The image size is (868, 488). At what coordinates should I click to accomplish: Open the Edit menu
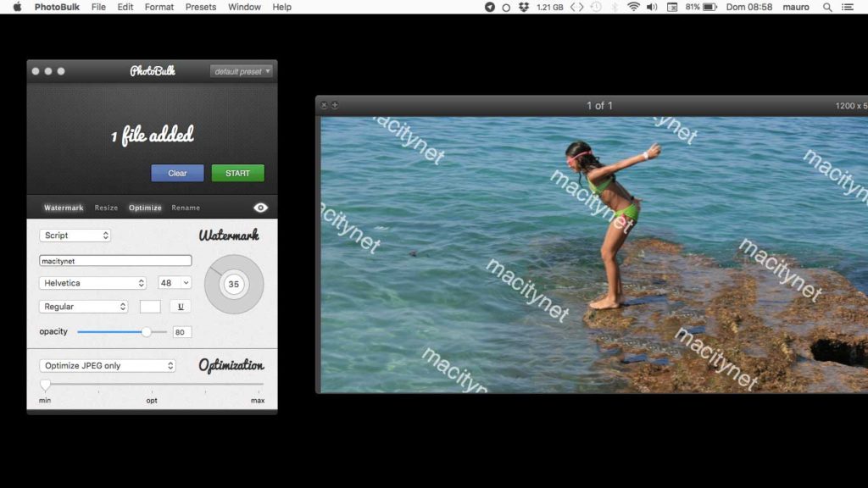pos(125,7)
